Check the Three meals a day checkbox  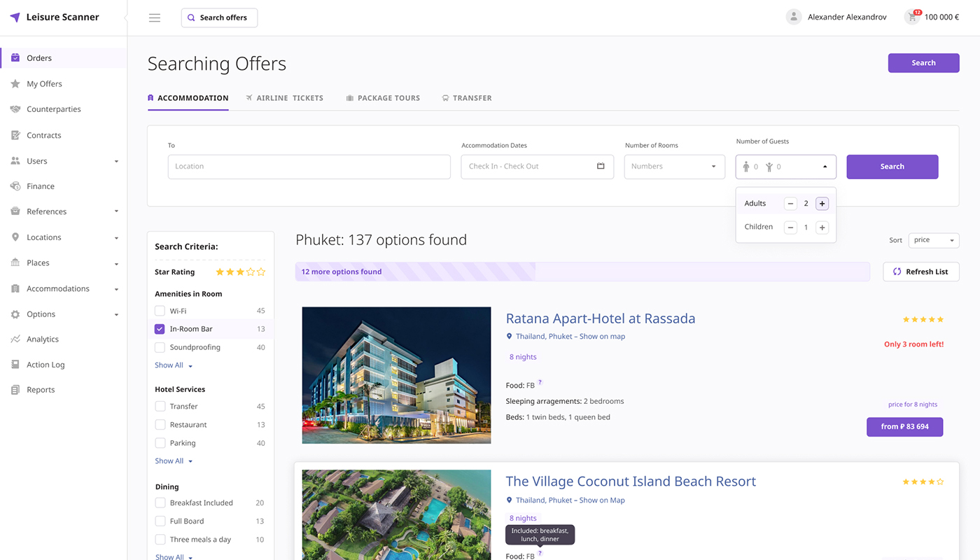[160, 540]
